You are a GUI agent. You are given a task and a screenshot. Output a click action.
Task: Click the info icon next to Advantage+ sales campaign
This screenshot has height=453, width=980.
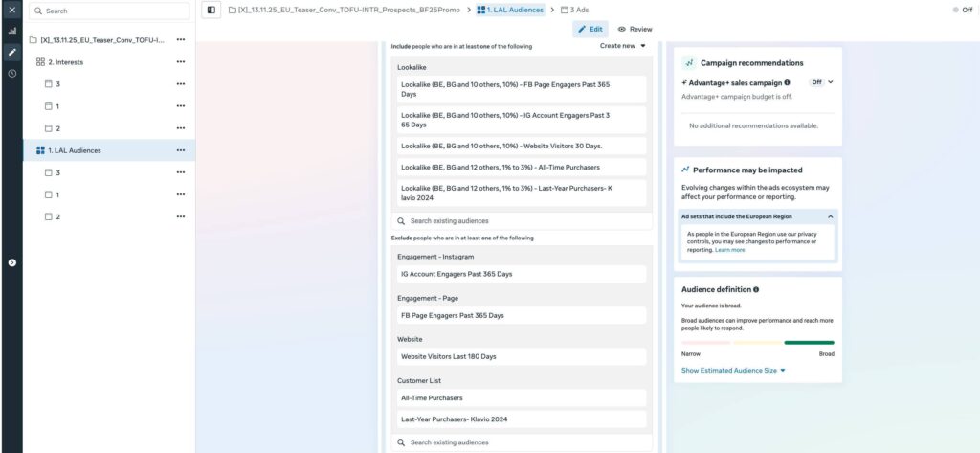tap(787, 82)
